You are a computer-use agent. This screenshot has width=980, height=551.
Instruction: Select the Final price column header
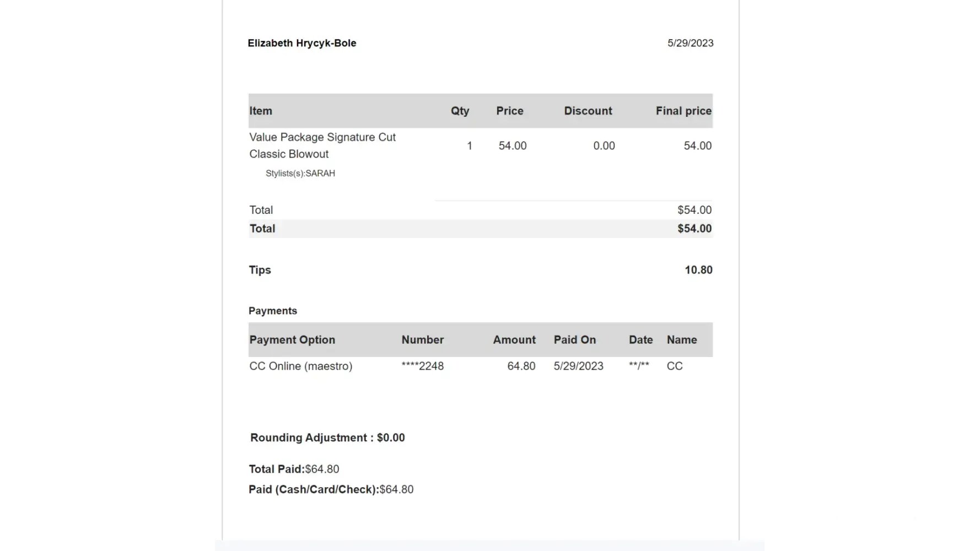[x=683, y=111]
